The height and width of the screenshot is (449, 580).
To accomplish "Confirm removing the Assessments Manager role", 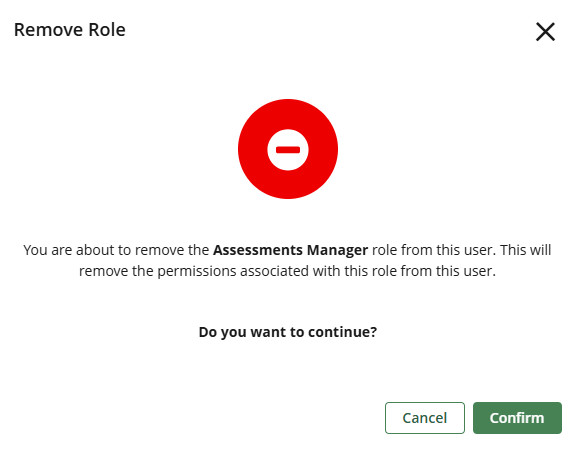I will pyautogui.click(x=517, y=418).
